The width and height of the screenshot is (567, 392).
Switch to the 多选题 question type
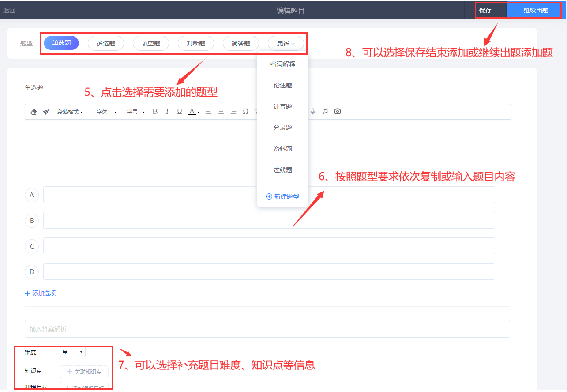106,43
